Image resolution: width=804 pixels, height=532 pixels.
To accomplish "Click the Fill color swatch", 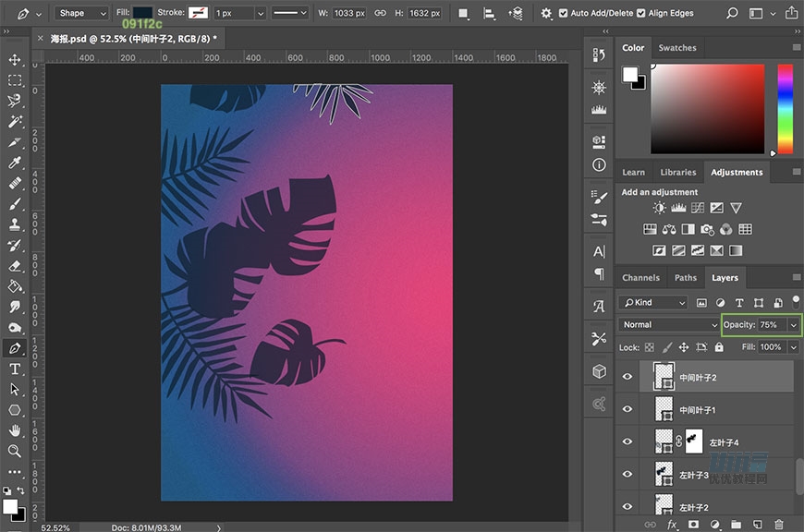I will click(142, 14).
